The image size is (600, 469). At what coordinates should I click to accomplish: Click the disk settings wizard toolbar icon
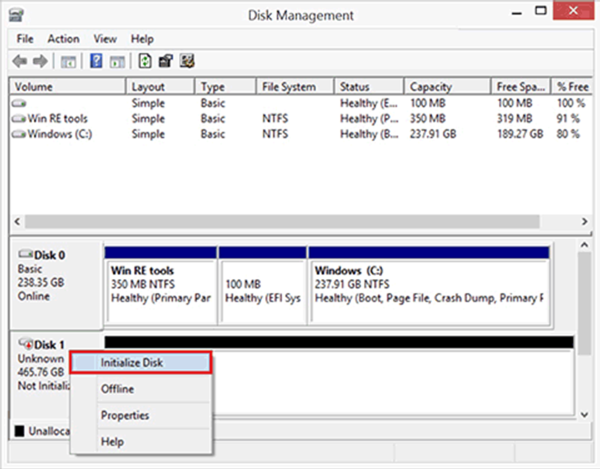(x=188, y=61)
